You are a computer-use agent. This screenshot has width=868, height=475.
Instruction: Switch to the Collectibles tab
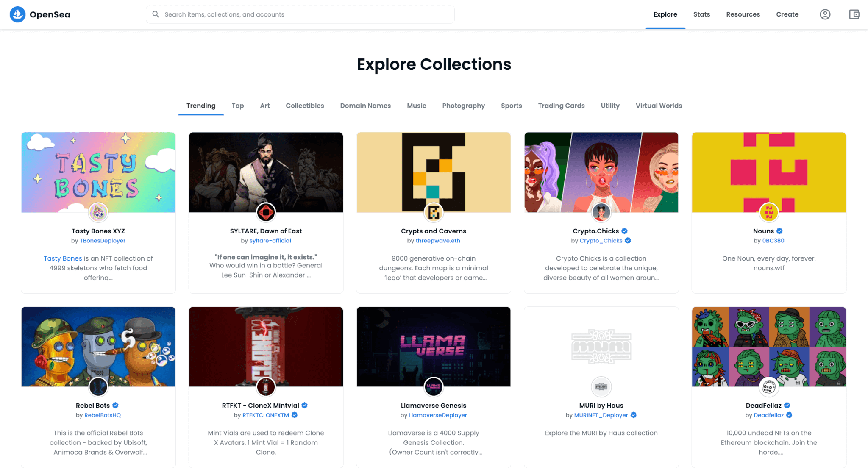305,106
